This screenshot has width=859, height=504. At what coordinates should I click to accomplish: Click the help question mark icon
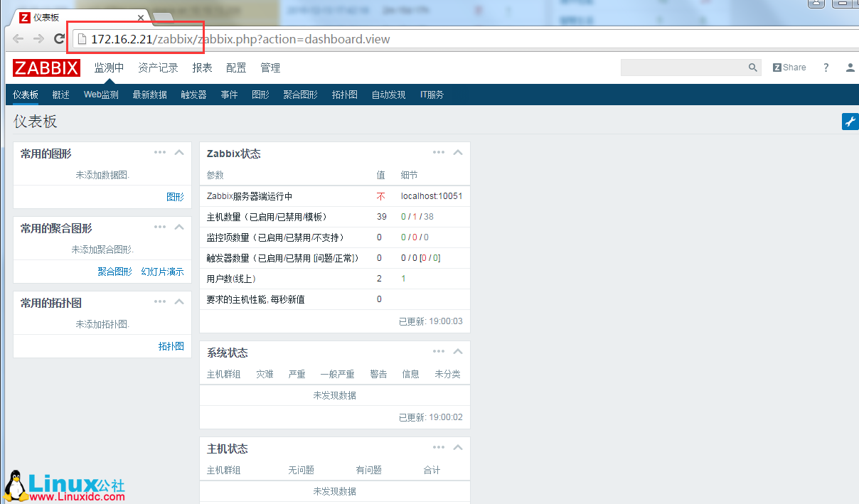(x=826, y=67)
